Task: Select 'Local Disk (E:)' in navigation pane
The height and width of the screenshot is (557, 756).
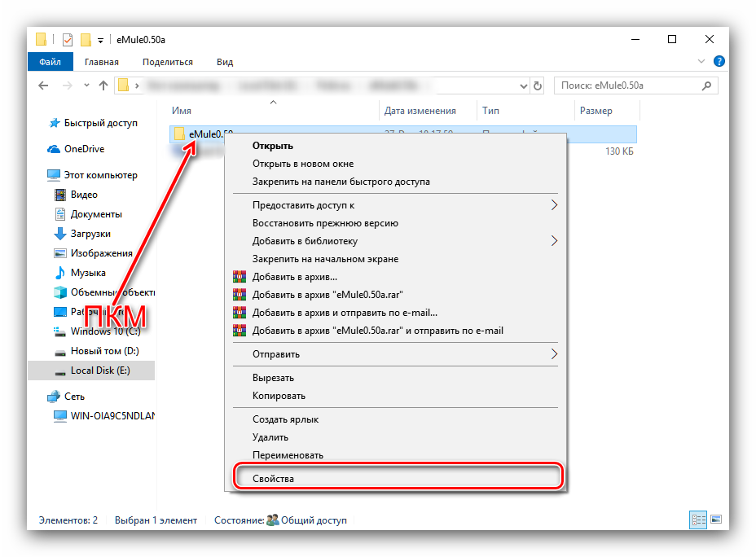Action: 100,371
